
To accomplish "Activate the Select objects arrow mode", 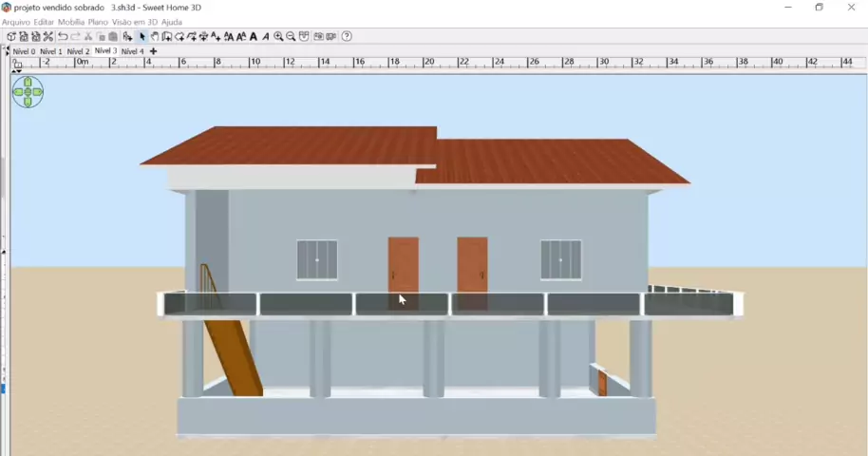I will click(142, 37).
